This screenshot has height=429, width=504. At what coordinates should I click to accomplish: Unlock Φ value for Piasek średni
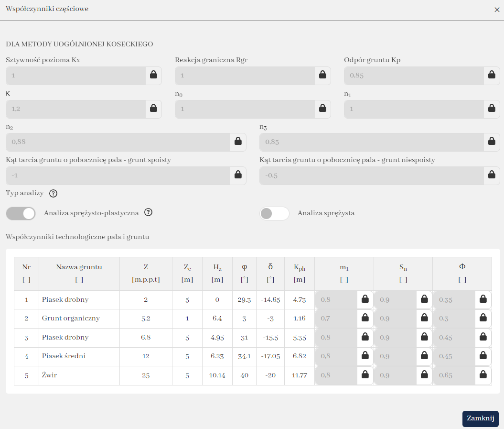tap(483, 356)
